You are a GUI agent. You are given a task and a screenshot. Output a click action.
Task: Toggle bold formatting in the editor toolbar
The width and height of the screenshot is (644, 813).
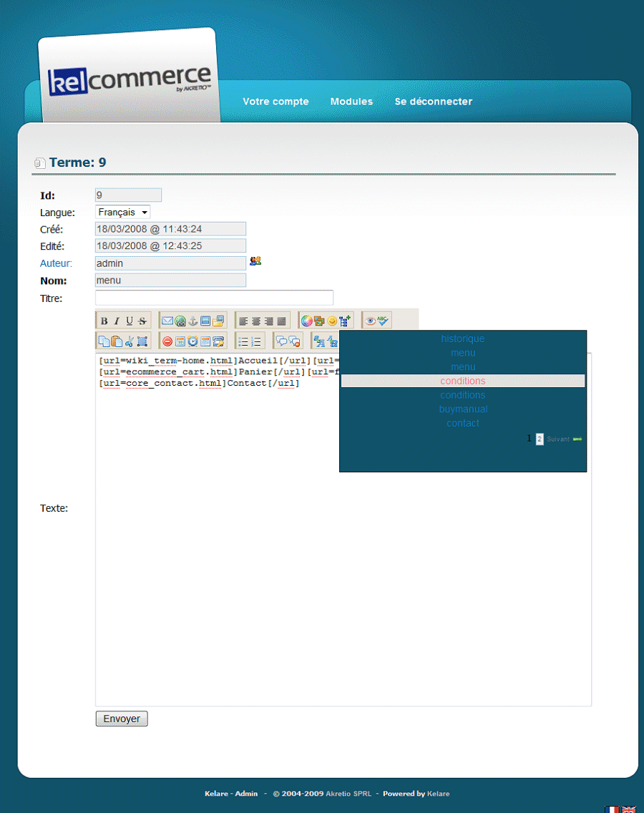click(104, 321)
